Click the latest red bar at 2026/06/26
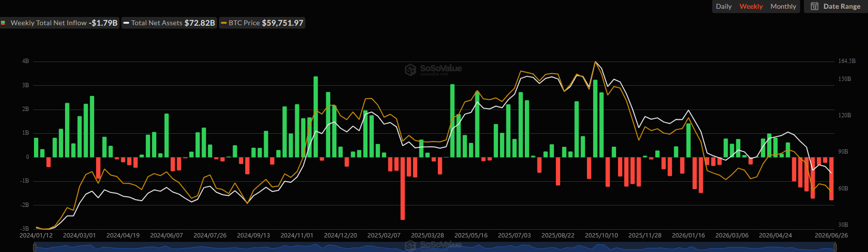Viewport: 868px width, 252px height. coord(831,178)
